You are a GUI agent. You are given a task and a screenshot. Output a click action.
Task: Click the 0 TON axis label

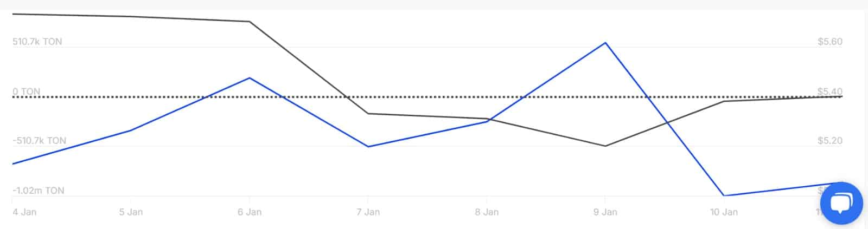click(27, 91)
